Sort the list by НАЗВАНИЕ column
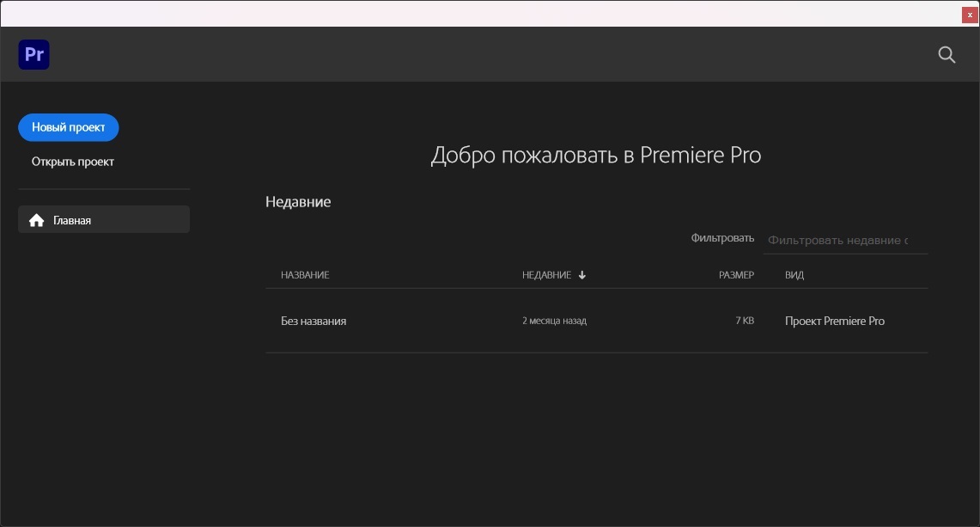The width and height of the screenshot is (980, 527). coord(305,275)
